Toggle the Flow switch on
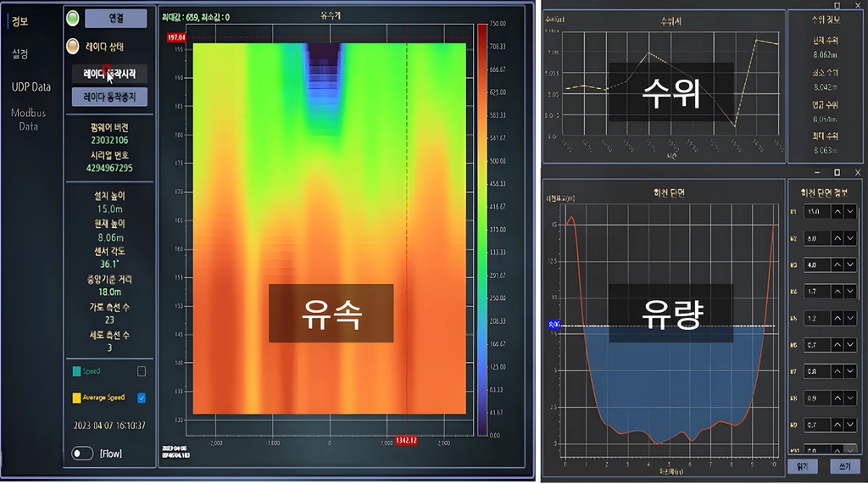The image size is (868, 484). point(82,453)
